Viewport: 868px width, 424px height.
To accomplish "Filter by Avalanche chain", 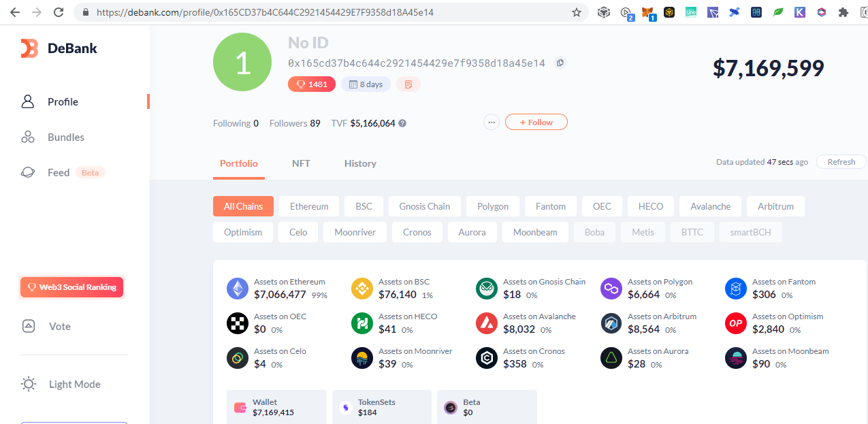I will click(x=711, y=206).
